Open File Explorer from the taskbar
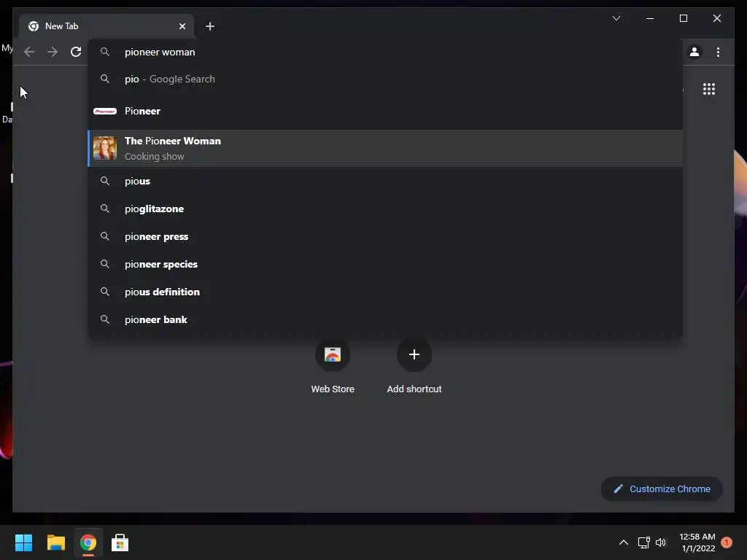 (55, 542)
